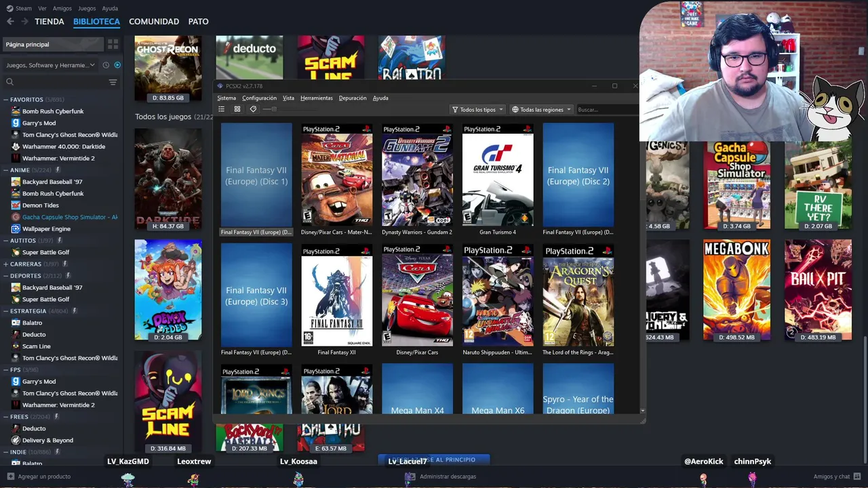The height and width of the screenshot is (488, 868).
Task: Go to the Steam TIENDA tab
Action: coord(50,22)
